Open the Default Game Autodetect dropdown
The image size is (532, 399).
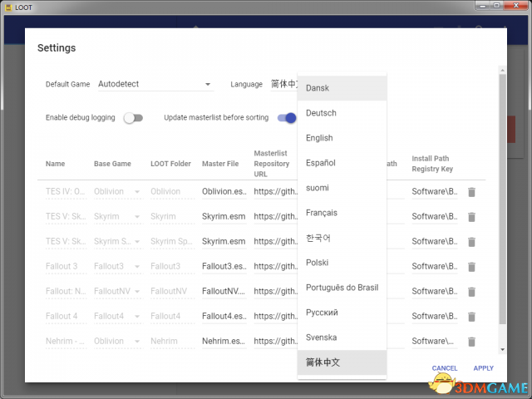[x=155, y=85]
